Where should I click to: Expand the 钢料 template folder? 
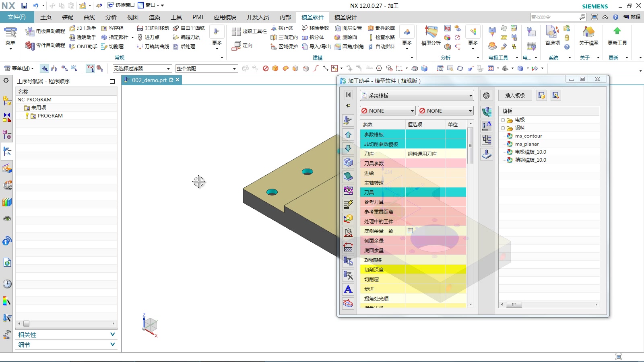(503, 128)
